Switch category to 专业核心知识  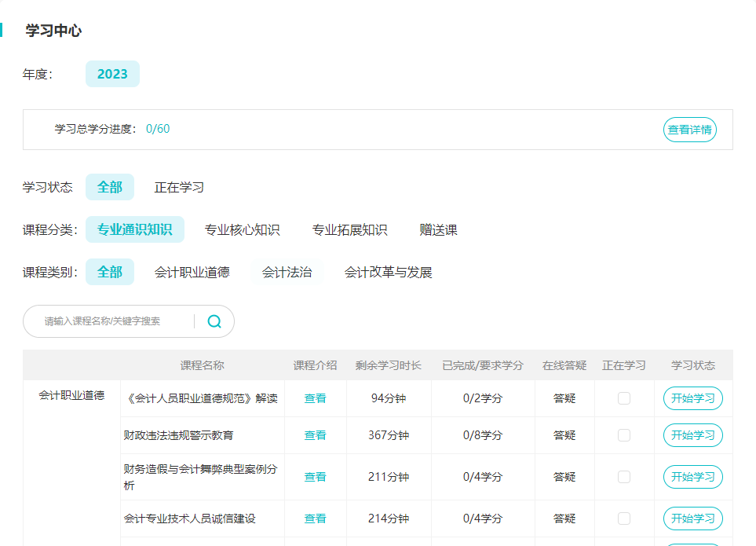point(242,230)
